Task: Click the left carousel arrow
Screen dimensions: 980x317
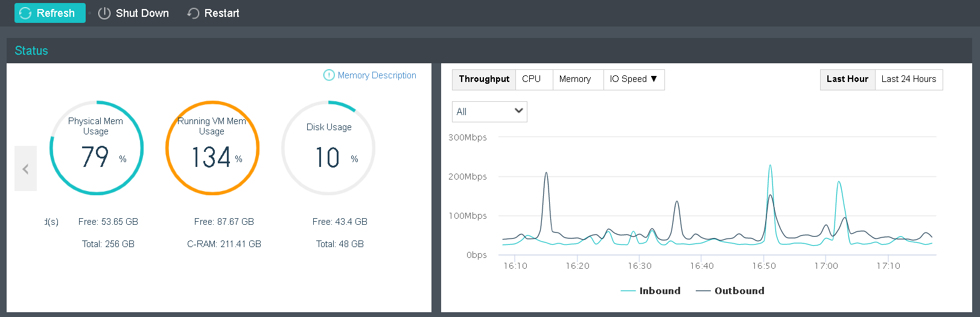Action: click(25, 169)
